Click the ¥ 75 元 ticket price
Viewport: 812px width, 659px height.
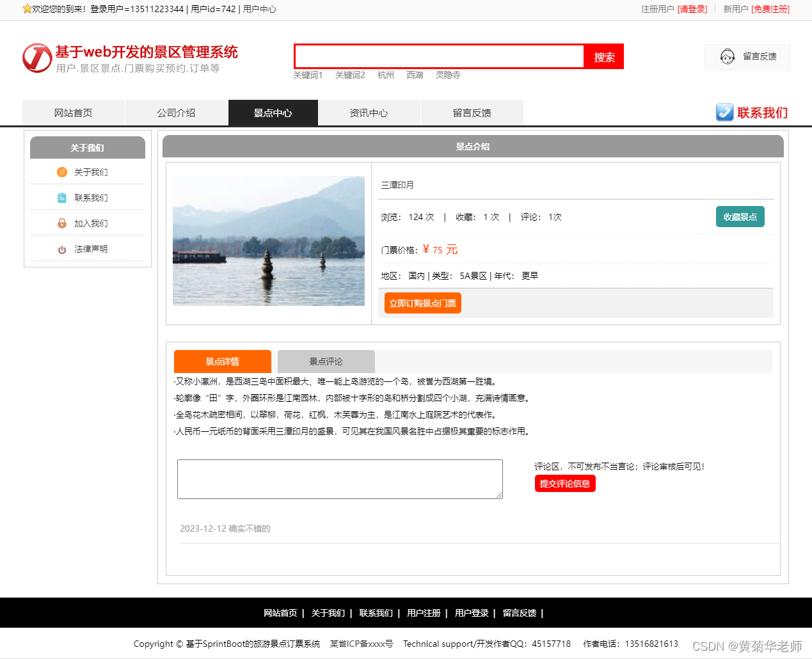(x=440, y=250)
